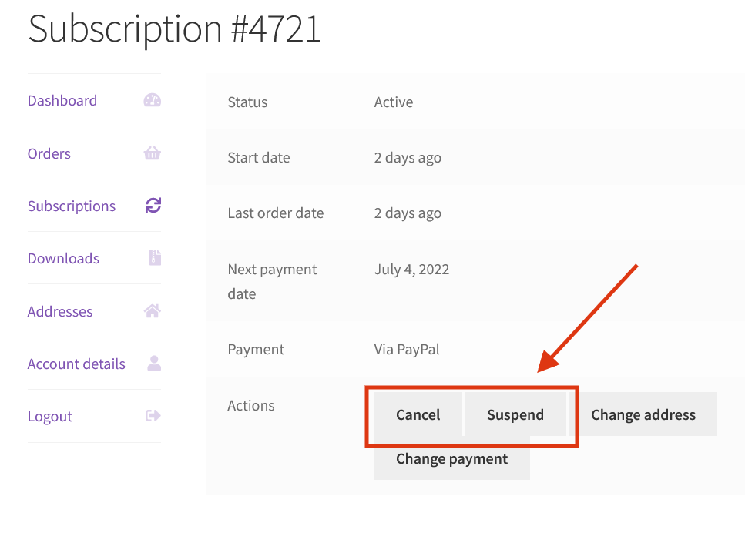Navigate to the Addresses text link

click(60, 311)
